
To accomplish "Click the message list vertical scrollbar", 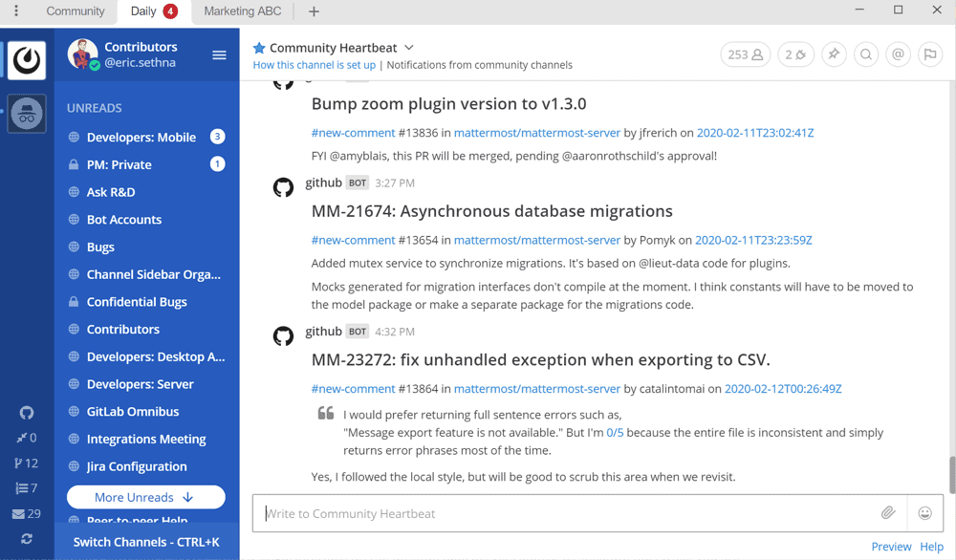I will click(x=952, y=474).
